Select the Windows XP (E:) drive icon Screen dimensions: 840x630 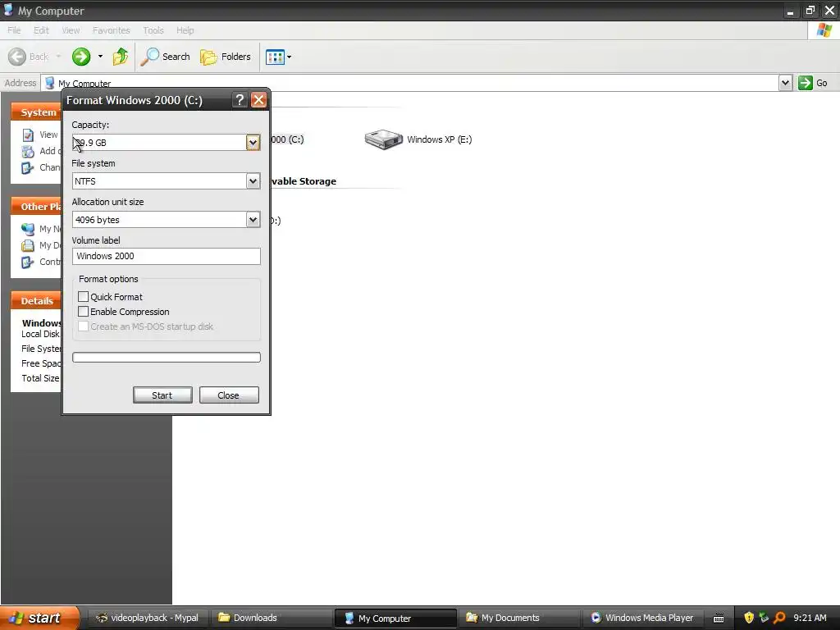(384, 139)
